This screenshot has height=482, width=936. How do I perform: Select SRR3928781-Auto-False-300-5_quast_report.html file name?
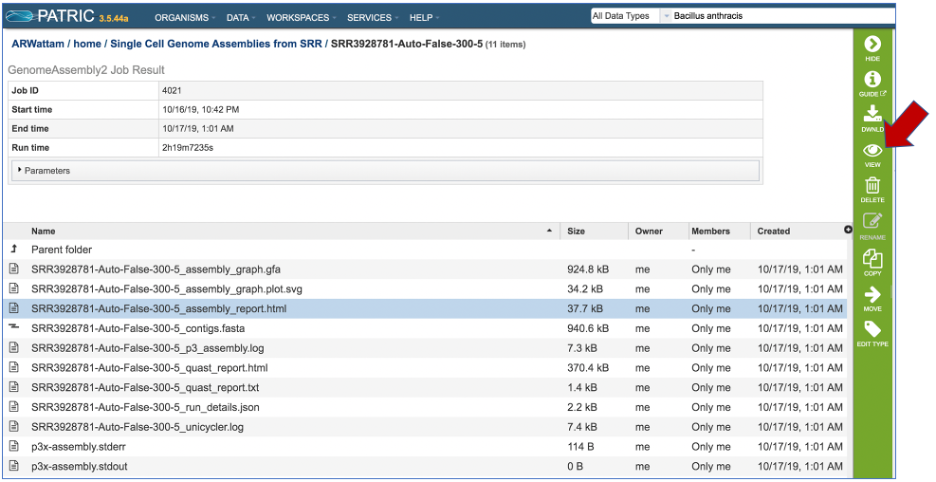(x=149, y=367)
